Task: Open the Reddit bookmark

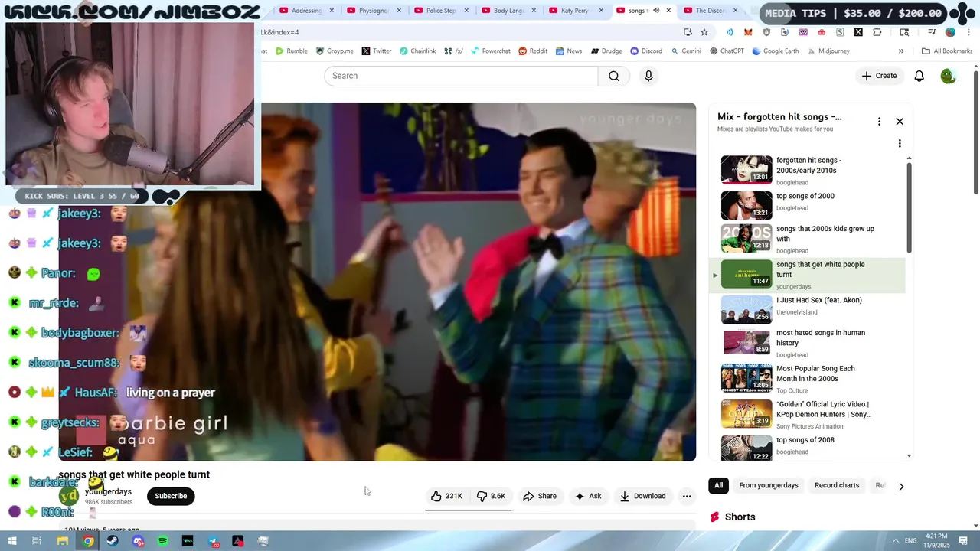Action: (533, 51)
